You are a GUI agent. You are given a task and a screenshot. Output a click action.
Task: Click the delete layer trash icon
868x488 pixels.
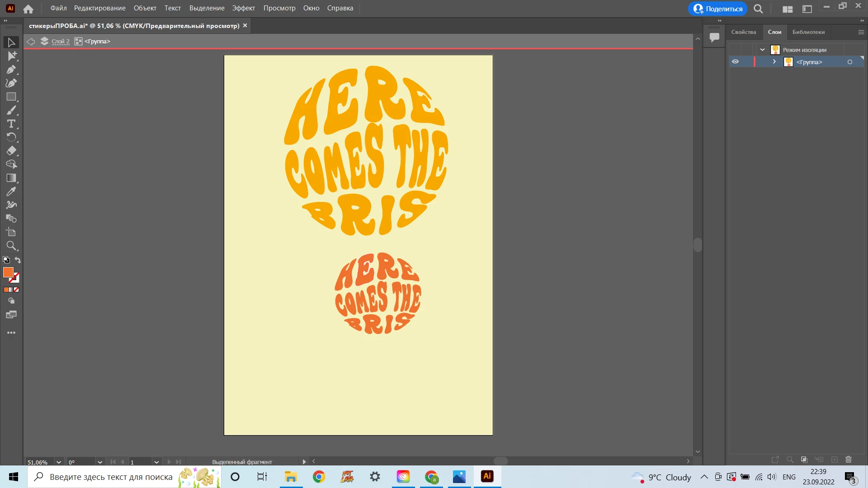[849, 460]
